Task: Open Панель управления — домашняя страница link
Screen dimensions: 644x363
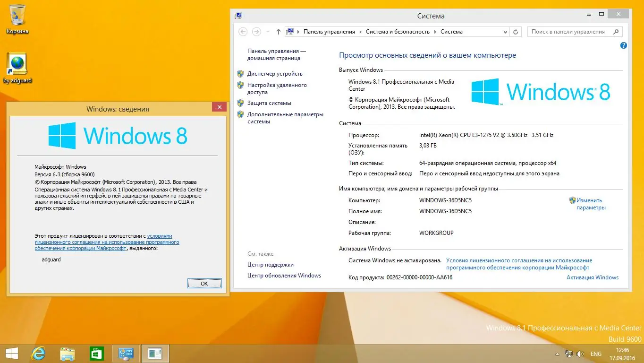Action: pyautogui.click(x=277, y=54)
